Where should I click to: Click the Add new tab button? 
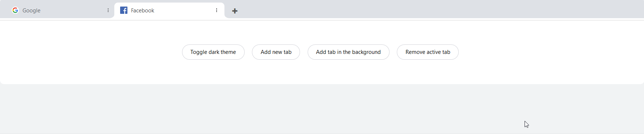[x=276, y=52]
